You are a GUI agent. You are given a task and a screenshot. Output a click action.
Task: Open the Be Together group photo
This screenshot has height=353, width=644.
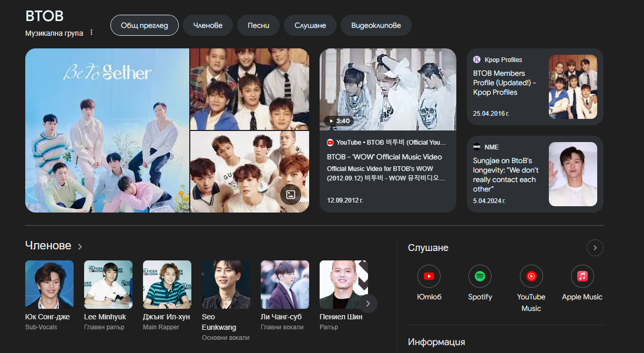[107, 130]
